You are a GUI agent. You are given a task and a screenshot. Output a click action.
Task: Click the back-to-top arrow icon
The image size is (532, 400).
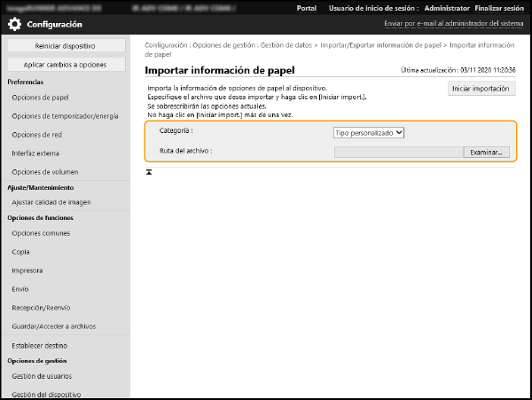149,171
